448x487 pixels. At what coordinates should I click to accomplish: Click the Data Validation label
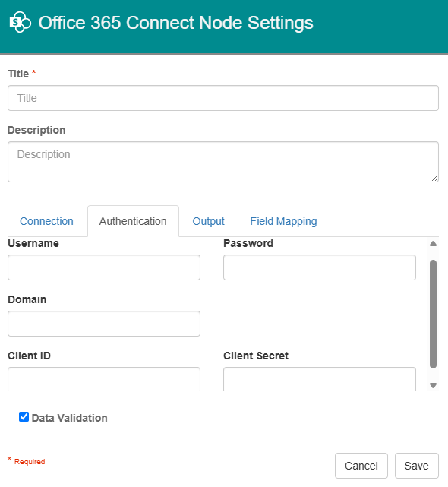click(x=69, y=418)
